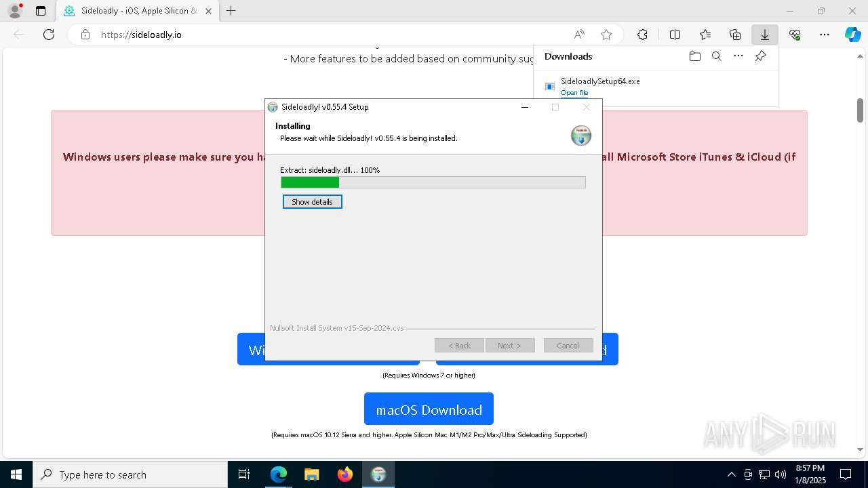This screenshot has width=868, height=488.
Task: Click the disabled Back button in Setup
Action: pos(459,346)
